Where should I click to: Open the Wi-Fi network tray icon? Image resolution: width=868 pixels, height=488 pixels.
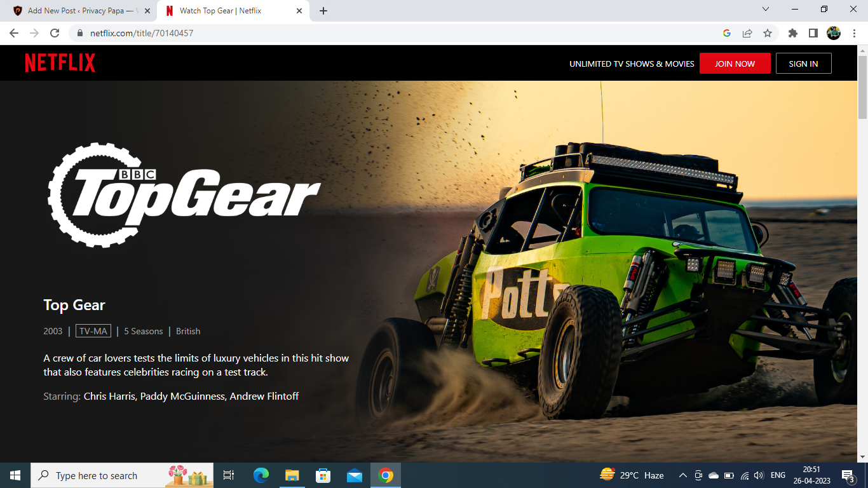click(744, 475)
